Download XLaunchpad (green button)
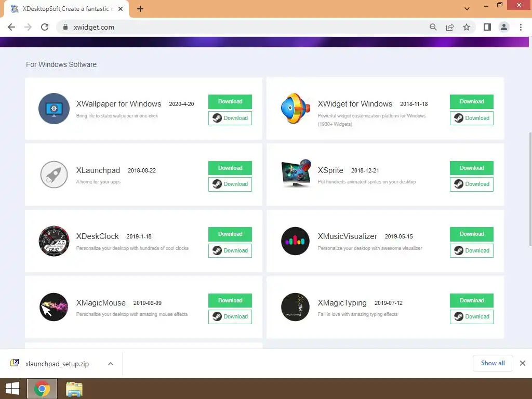 [230, 168]
